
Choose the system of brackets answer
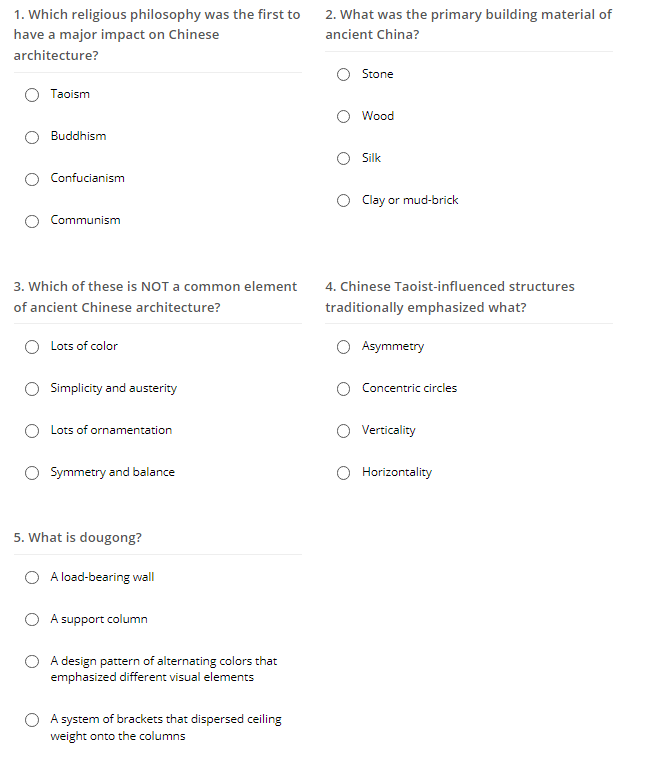[32, 720]
